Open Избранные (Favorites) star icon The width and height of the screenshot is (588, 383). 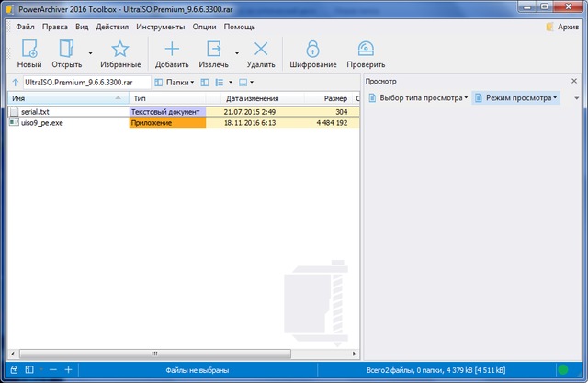(119, 50)
